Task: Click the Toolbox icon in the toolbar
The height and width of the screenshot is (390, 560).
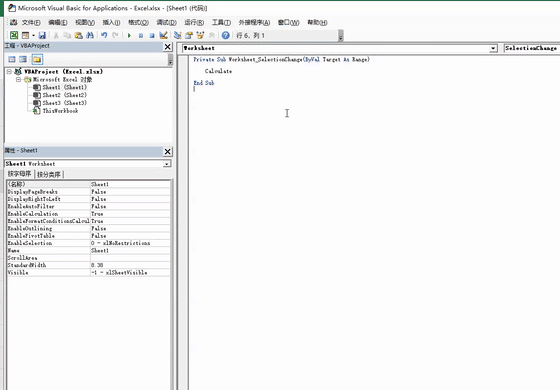Action: pyautogui.click(x=212, y=35)
